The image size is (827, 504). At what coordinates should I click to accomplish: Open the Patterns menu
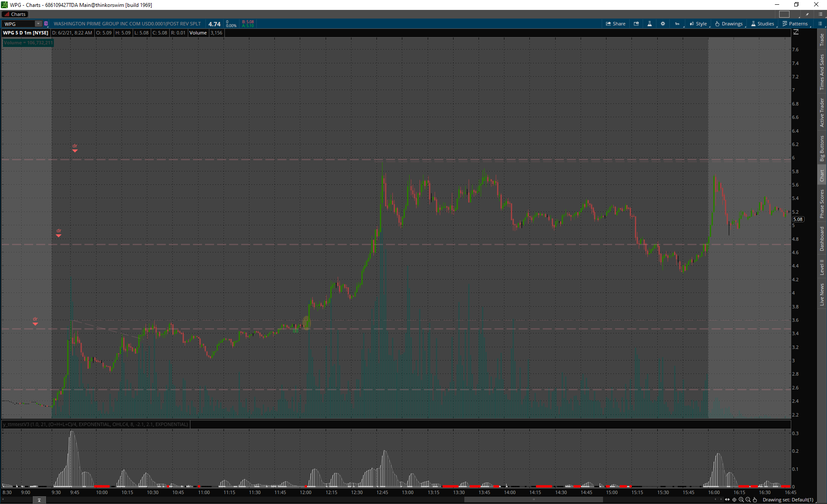795,24
